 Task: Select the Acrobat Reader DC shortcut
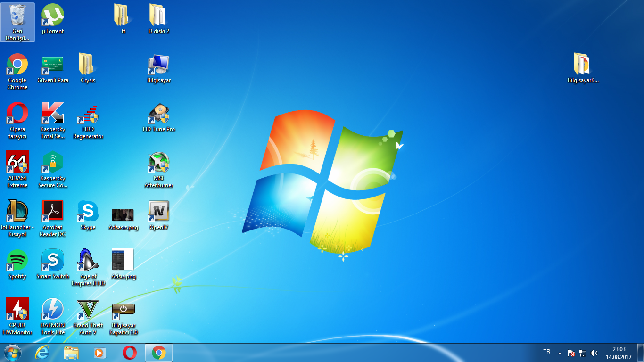tap(53, 218)
